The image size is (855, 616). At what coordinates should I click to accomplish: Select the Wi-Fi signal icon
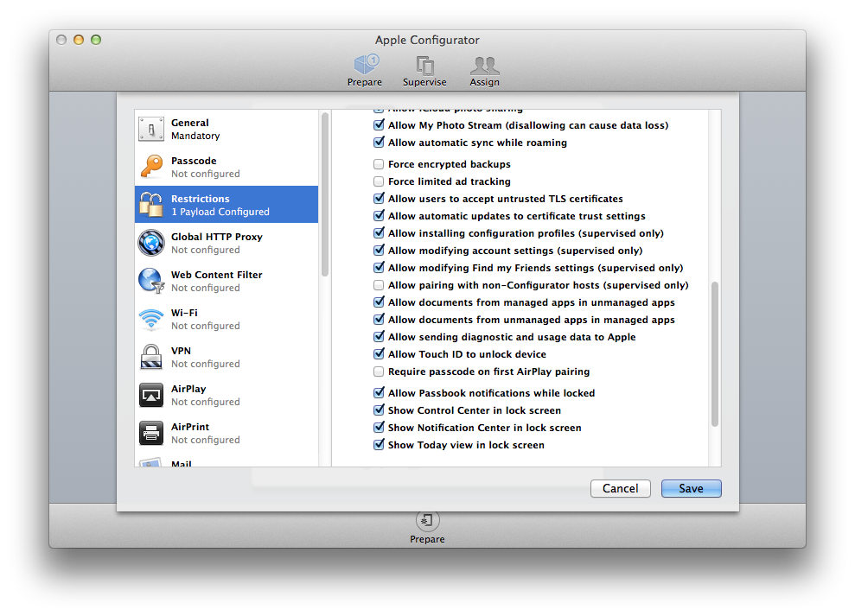pos(151,319)
